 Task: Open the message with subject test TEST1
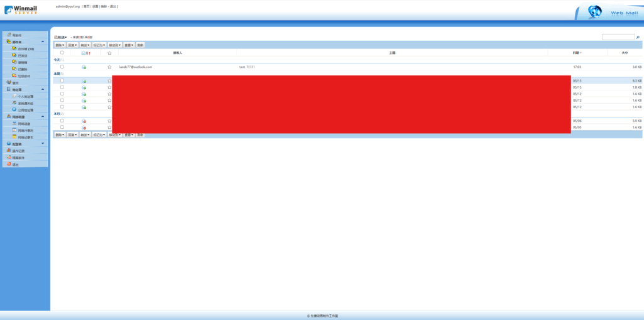pyautogui.click(x=247, y=67)
